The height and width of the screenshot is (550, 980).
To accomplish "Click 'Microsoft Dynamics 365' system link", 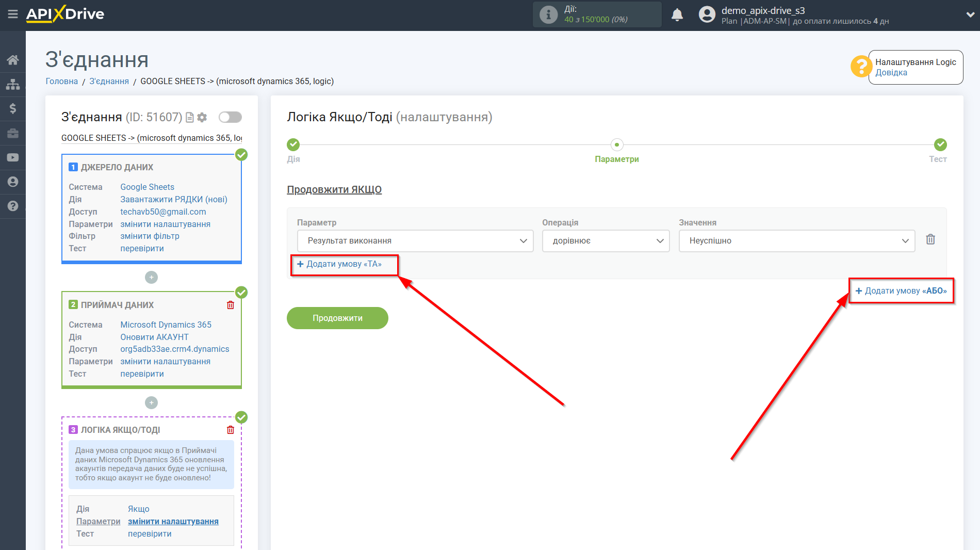I will pyautogui.click(x=166, y=325).
